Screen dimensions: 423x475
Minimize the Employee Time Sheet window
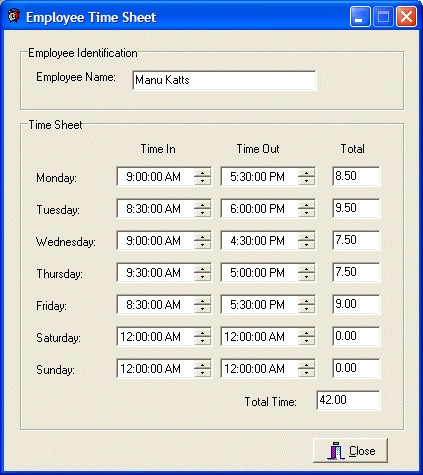[x=360, y=16]
